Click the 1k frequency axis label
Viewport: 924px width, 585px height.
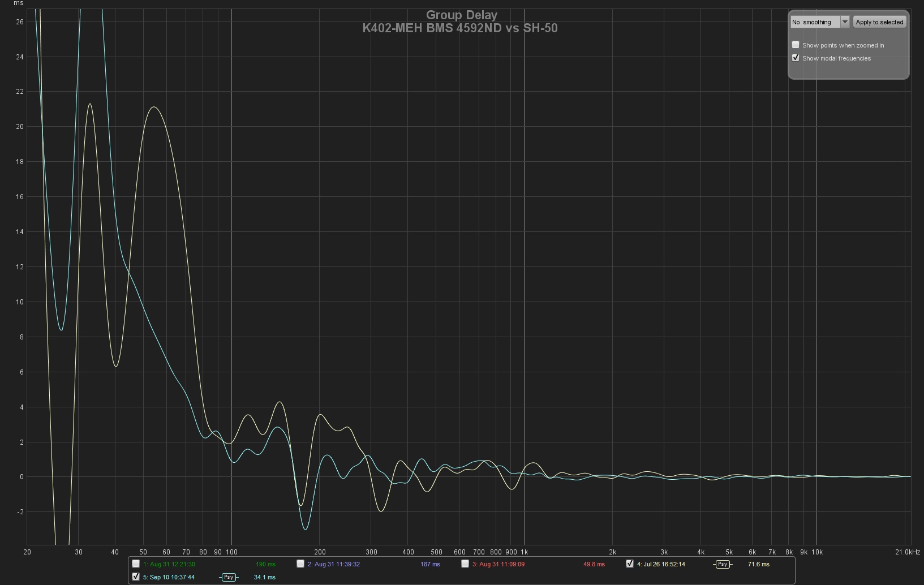[525, 552]
